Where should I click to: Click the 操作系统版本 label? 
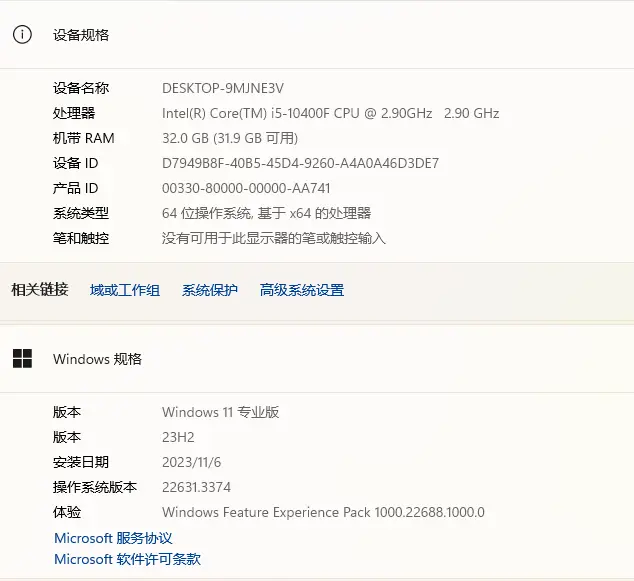tap(95, 488)
